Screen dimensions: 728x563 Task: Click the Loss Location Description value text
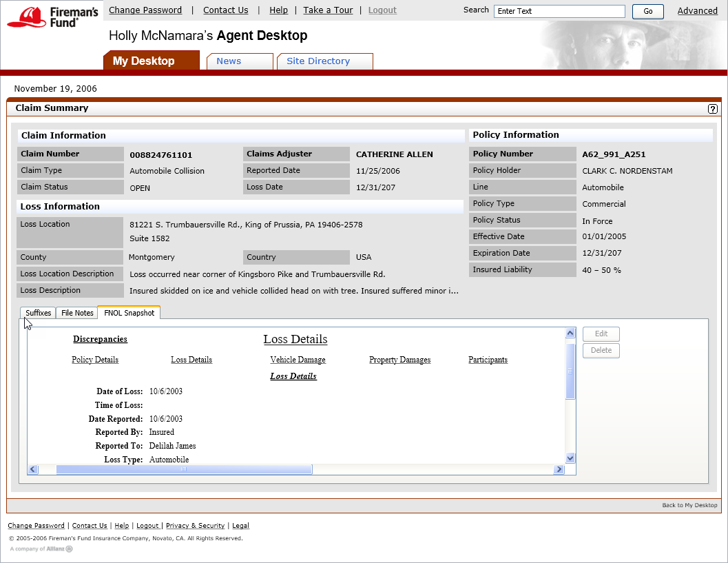pyautogui.click(x=257, y=274)
